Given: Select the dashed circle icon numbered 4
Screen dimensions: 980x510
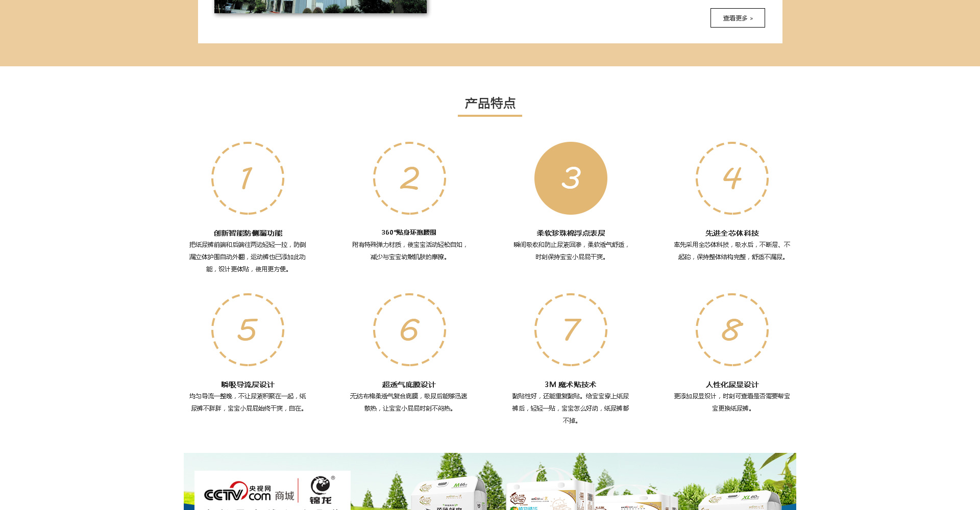Looking at the screenshot, I should click(x=732, y=178).
